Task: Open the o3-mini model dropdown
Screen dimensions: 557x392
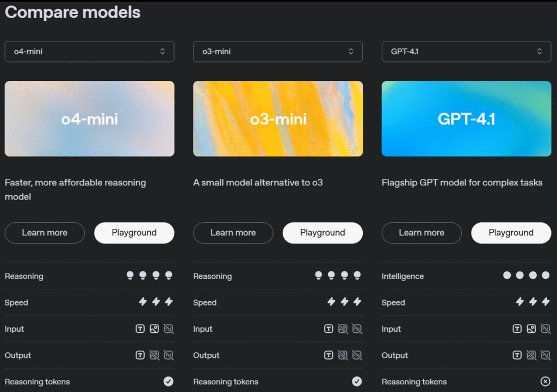Action: click(x=278, y=52)
